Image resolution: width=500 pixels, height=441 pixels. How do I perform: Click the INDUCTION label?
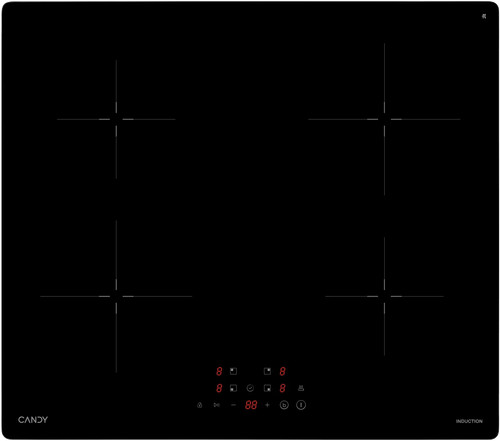coord(469,421)
